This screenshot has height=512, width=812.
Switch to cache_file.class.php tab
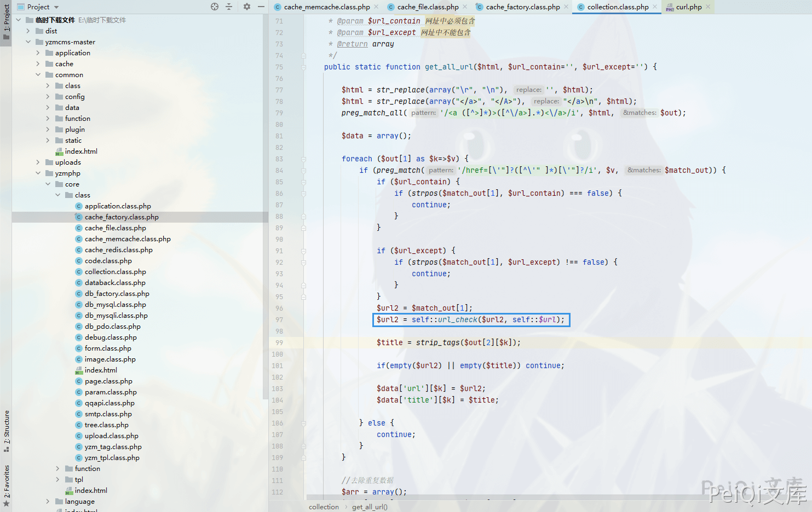pyautogui.click(x=428, y=7)
